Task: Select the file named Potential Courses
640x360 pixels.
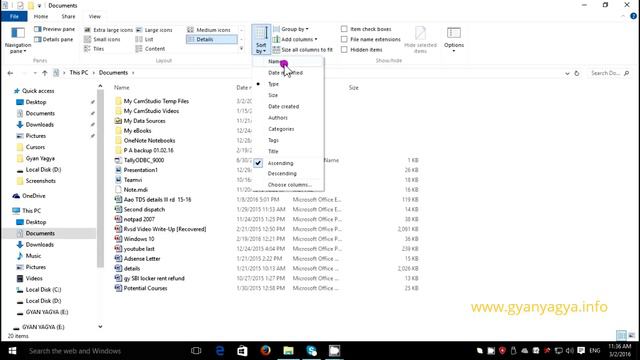Action: [145, 288]
